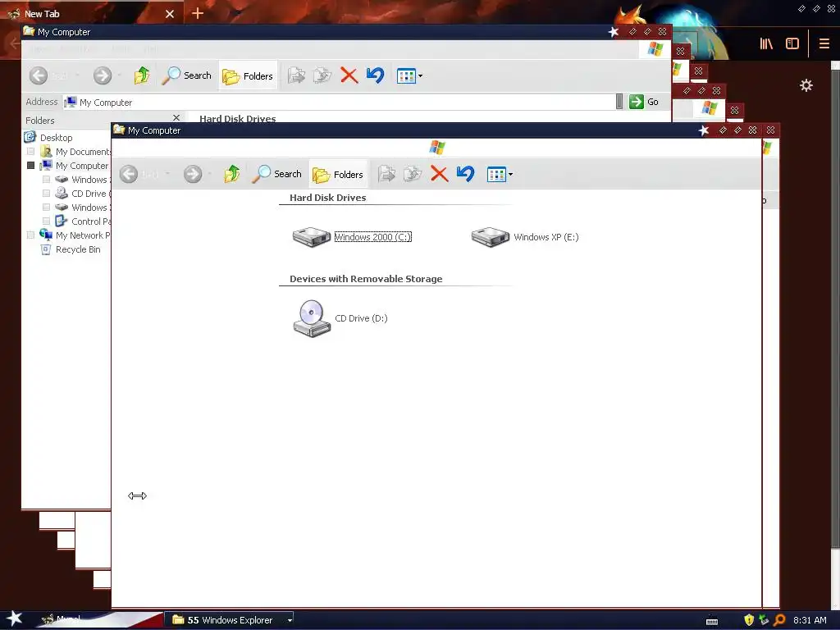Open a new browser tab with plus
The height and width of the screenshot is (630, 840).
point(198,13)
